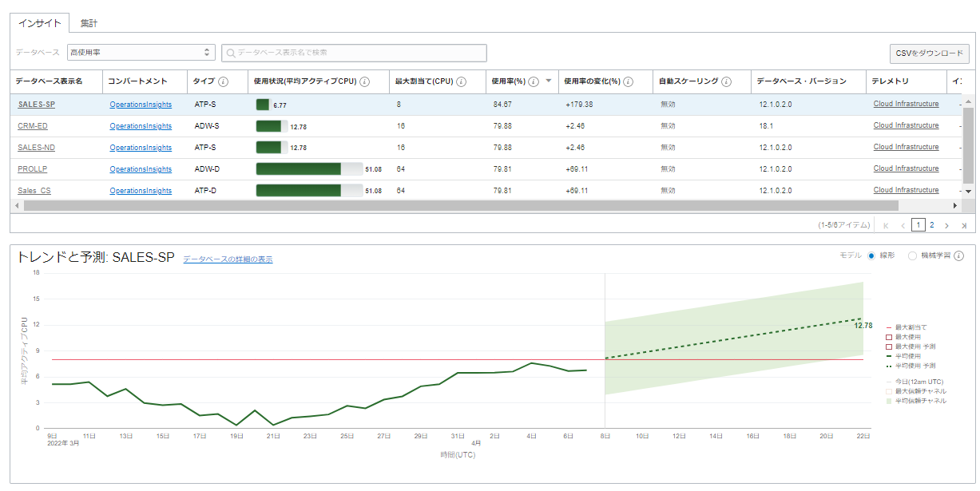
Task: Open データベースの詳細の表示 link
Action: 228,259
